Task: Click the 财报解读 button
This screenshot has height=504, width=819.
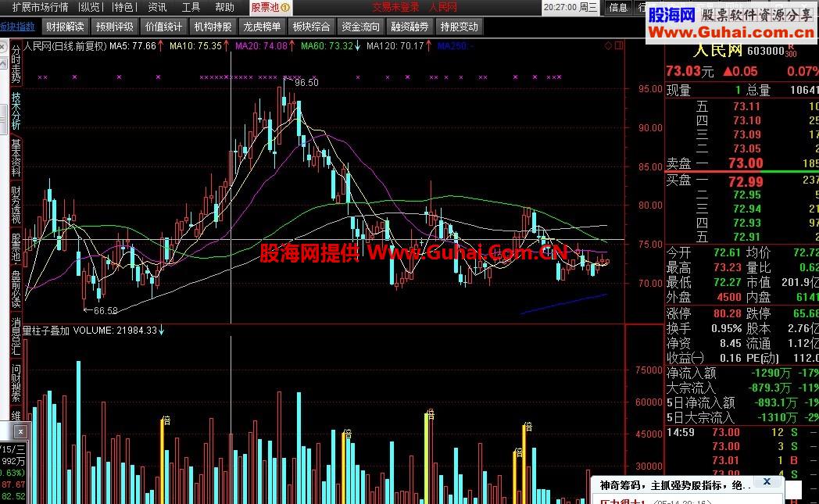Action: (x=65, y=27)
